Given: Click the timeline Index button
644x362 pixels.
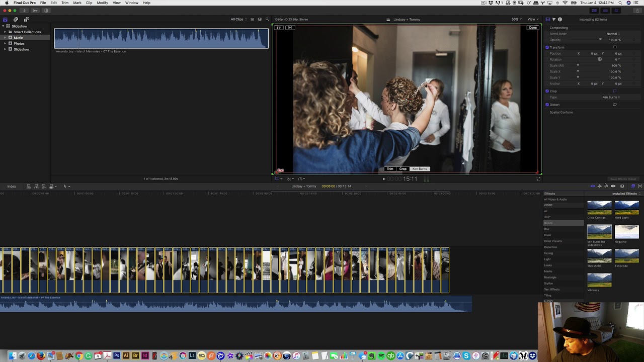Looking at the screenshot, I should pyautogui.click(x=12, y=187).
